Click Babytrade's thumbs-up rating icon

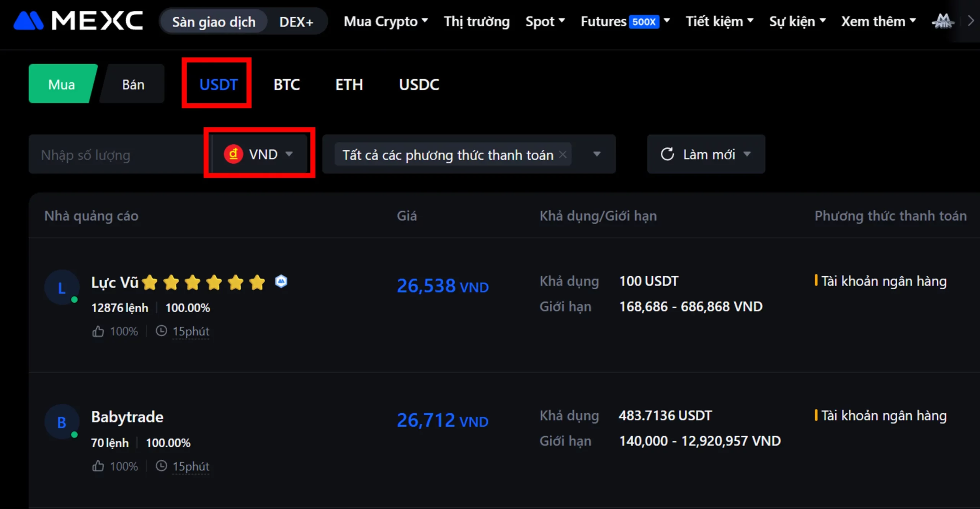tap(98, 466)
